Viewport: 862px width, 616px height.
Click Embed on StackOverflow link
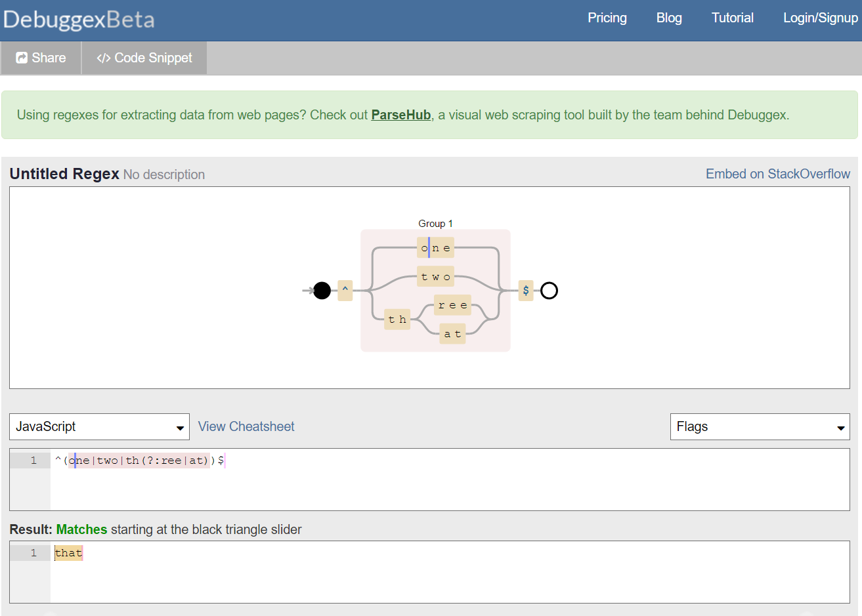tap(777, 174)
